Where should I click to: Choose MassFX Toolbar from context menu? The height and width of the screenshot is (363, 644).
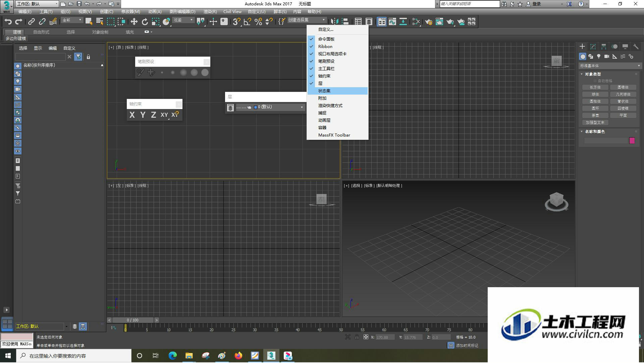click(x=338, y=135)
